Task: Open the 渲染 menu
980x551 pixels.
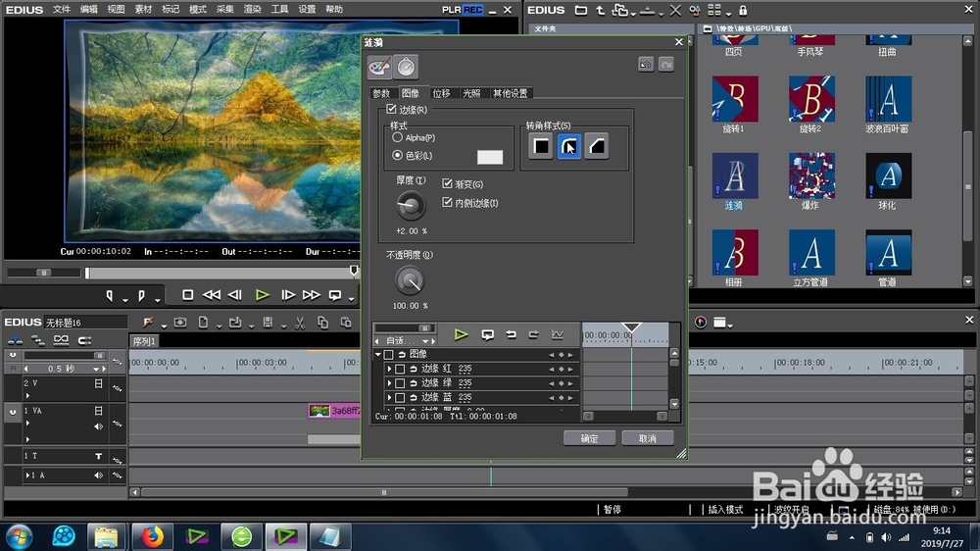Action: (x=252, y=10)
